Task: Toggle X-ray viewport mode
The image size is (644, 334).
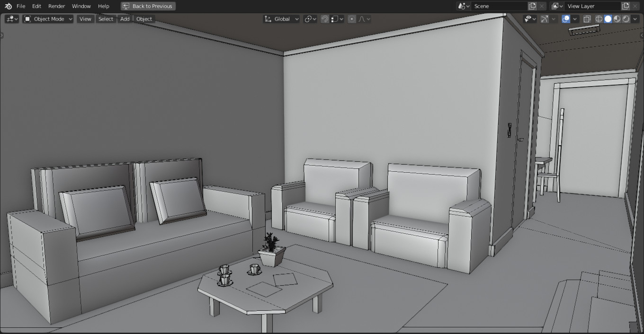Action: point(587,19)
